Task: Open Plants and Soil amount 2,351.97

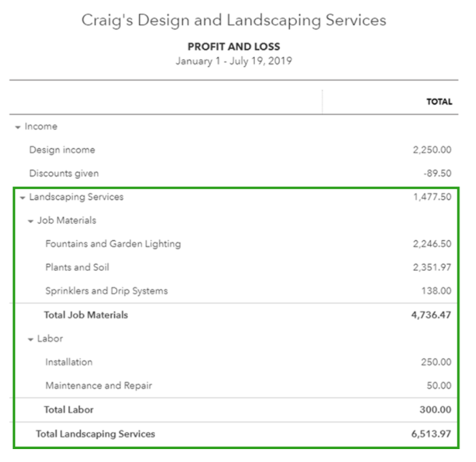Action: point(432,267)
